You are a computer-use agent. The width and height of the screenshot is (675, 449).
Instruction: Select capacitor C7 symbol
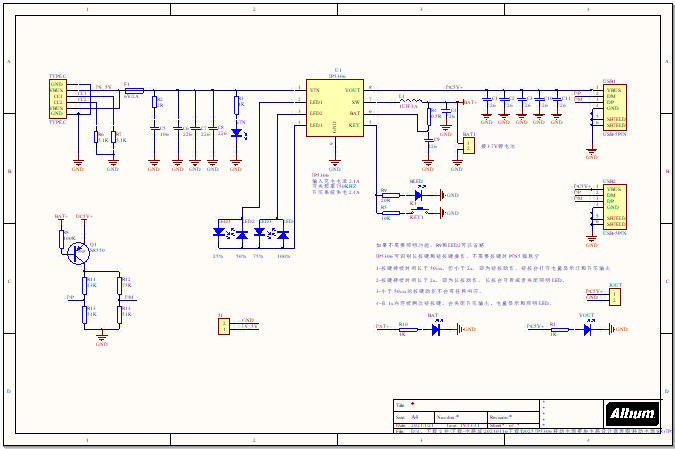point(195,128)
